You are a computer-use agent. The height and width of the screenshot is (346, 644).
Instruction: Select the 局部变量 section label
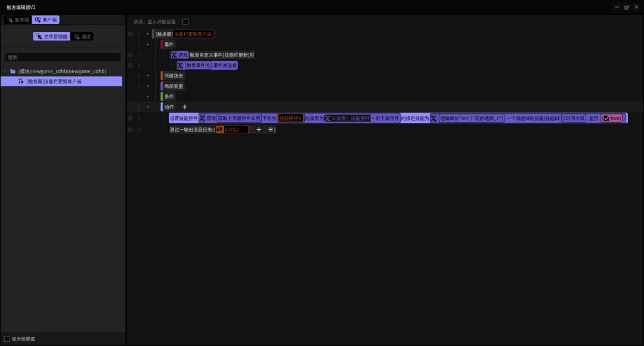[x=174, y=86]
